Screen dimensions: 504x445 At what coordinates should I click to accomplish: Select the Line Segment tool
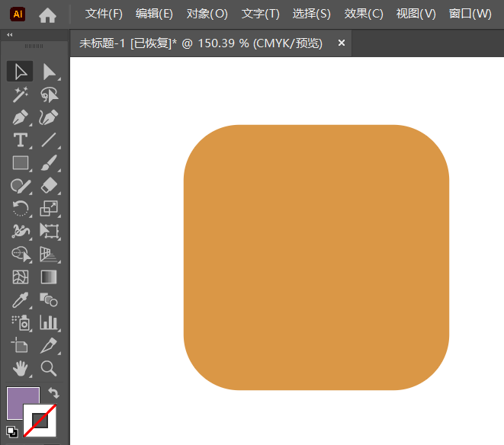[x=49, y=140]
